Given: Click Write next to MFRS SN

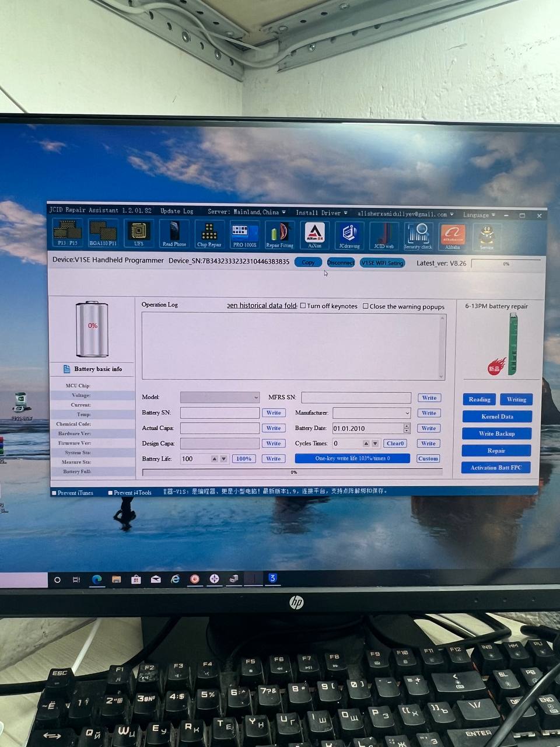Looking at the screenshot, I should coord(429,398).
